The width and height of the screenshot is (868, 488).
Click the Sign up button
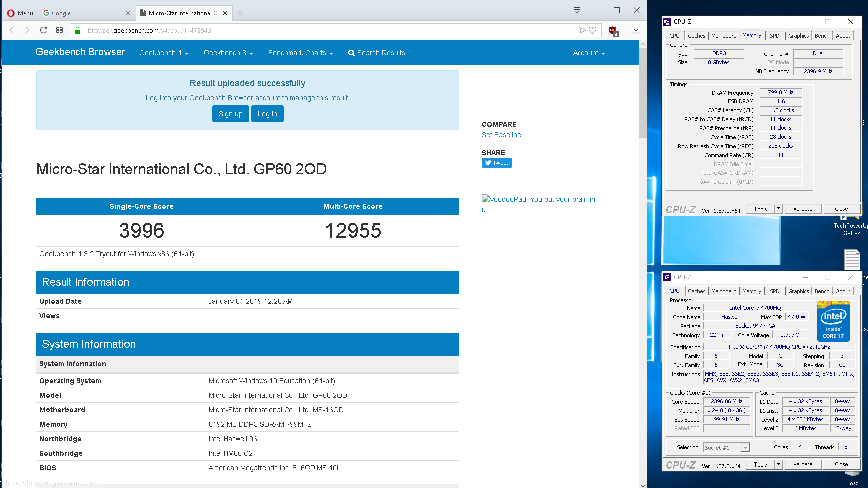[230, 114]
